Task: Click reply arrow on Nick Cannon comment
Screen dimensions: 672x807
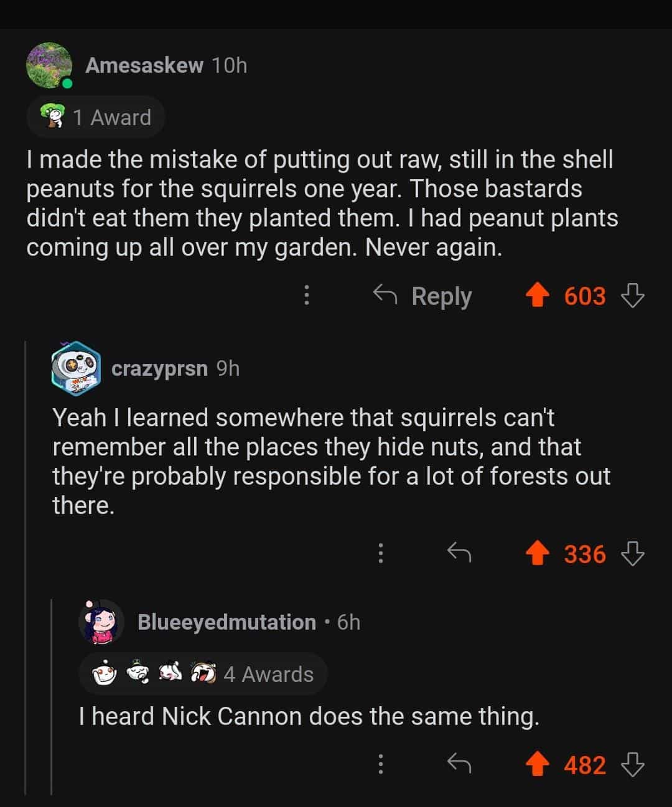Action: [x=459, y=765]
